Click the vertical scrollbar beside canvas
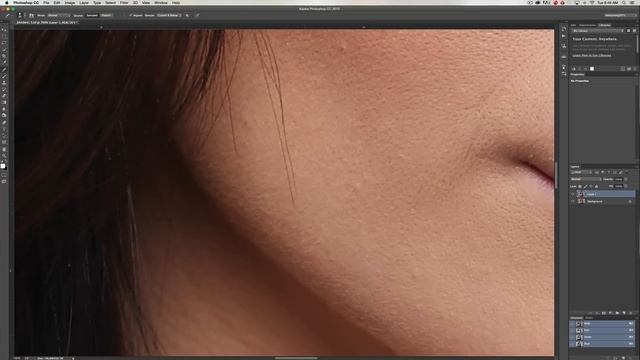The image size is (640, 360). coord(556,175)
